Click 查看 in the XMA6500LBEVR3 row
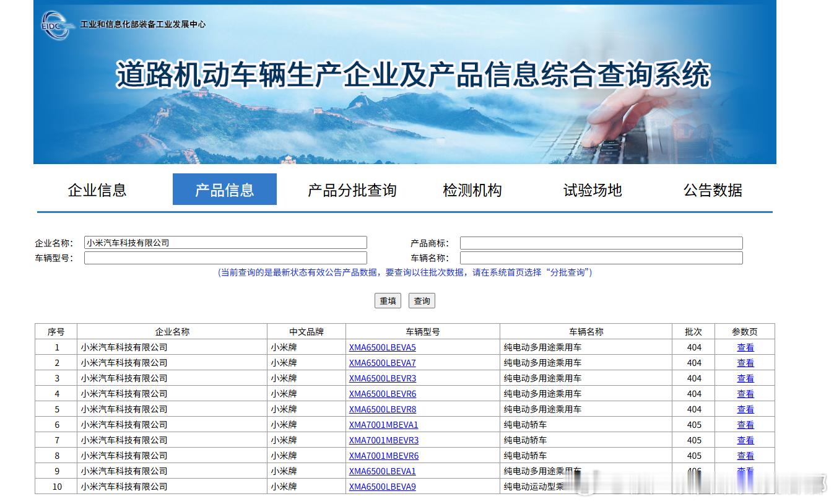This screenshot has height=504, width=834. coord(745,378)
